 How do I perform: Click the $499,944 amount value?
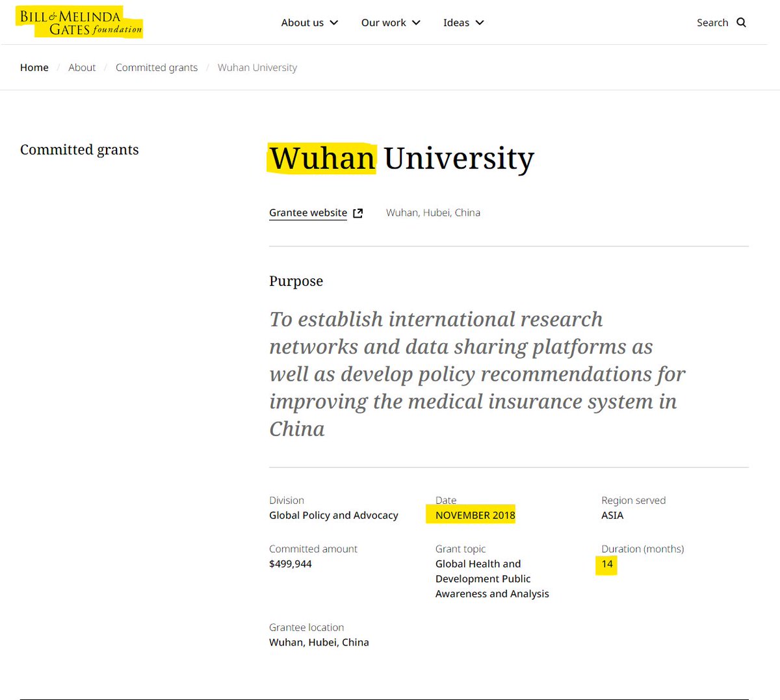click(x=291, y=564)
